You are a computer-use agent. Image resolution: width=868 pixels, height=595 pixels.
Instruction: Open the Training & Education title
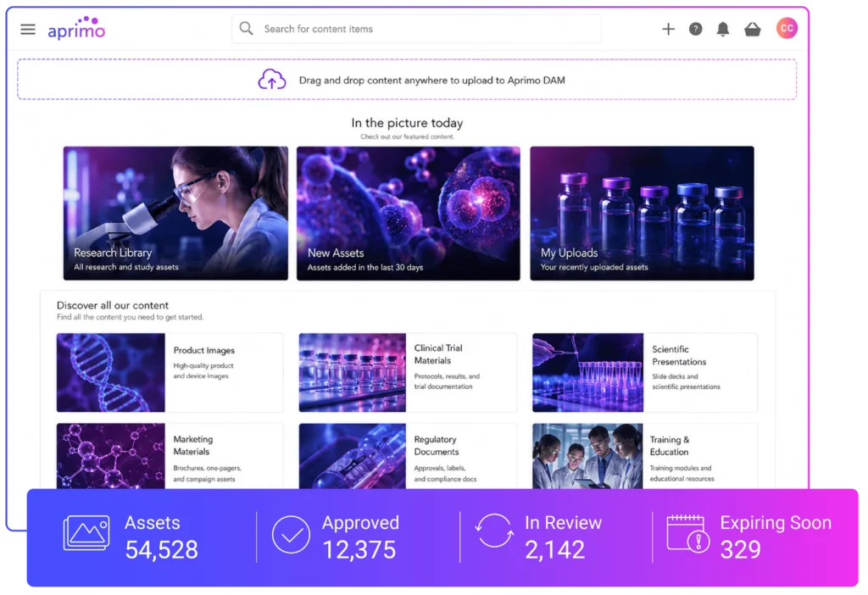coord(670,446)
